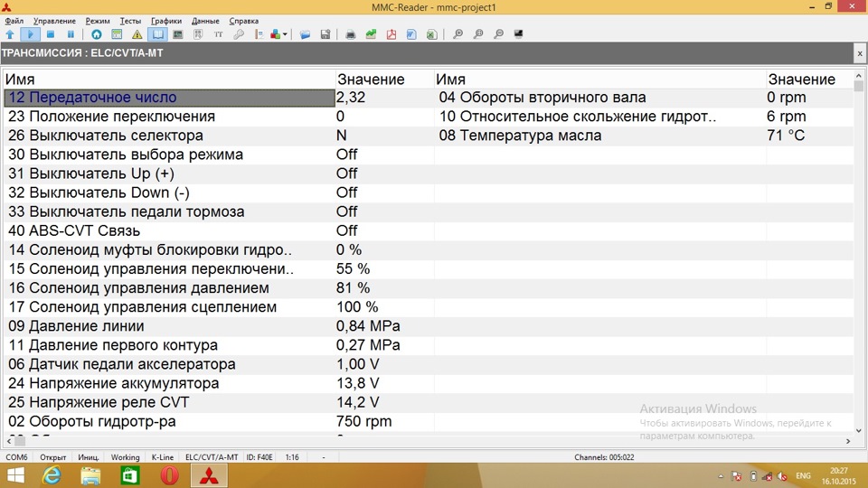Click the save floppy disk icon

point(325,34)
